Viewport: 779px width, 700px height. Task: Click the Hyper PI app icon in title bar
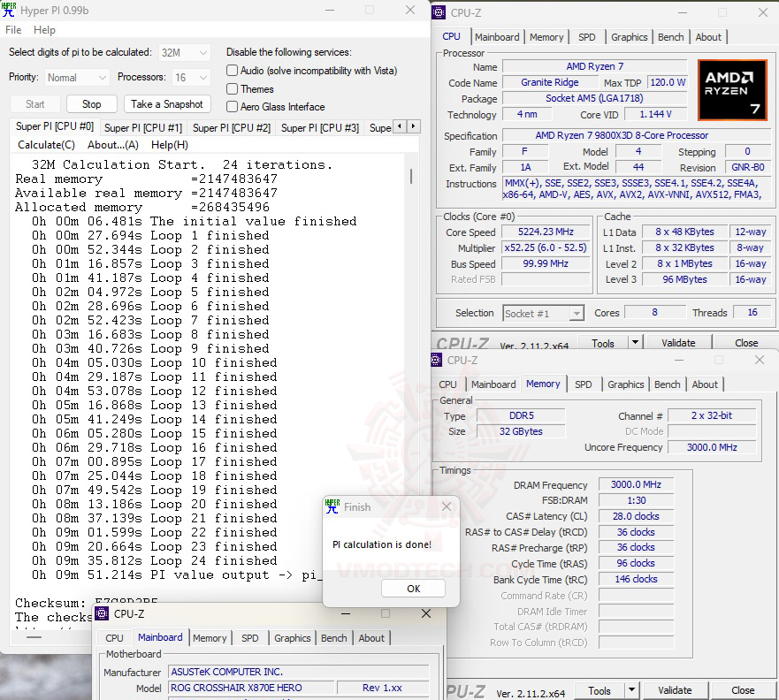point(9,10)
